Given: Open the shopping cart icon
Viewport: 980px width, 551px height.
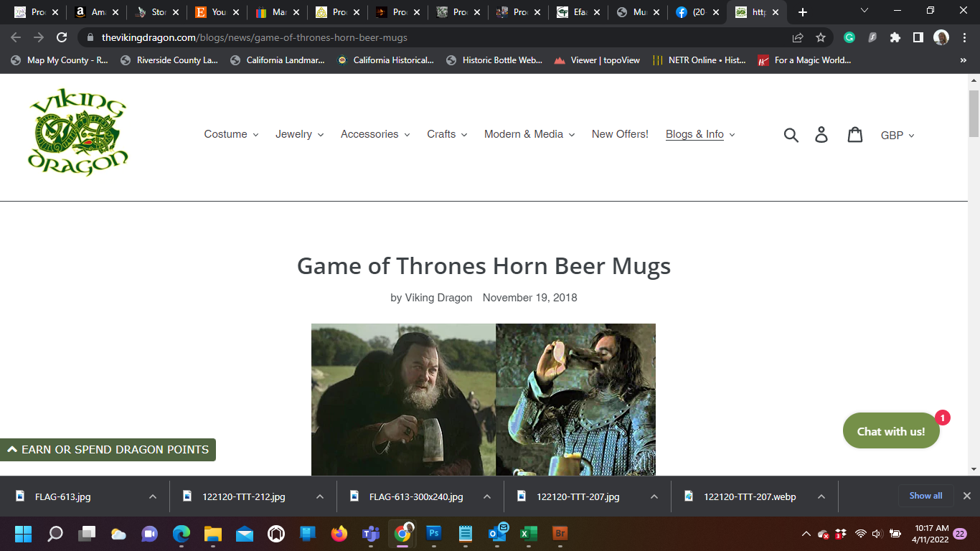Looking at the screenshot, I should click(855, 134).
